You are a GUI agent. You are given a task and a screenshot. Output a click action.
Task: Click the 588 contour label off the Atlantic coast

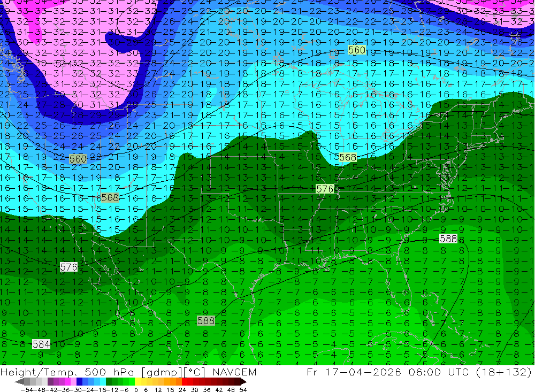[448, 239]
